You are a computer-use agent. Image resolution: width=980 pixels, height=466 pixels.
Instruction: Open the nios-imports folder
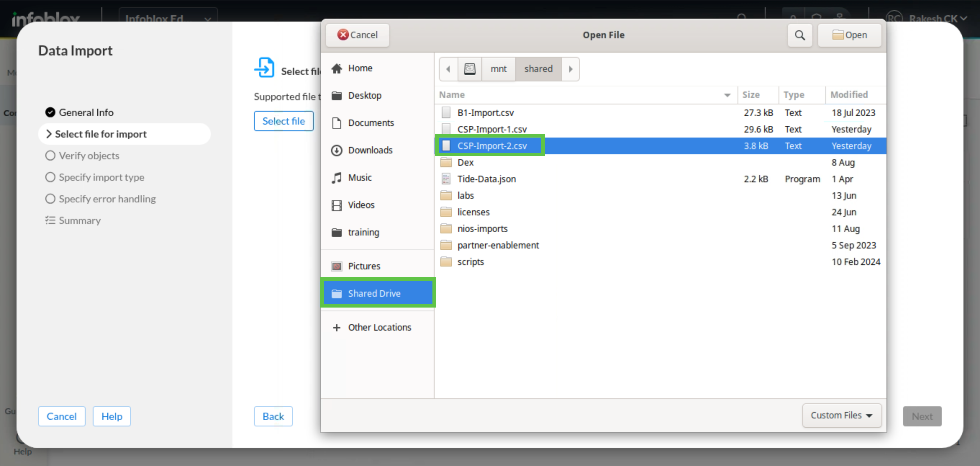point(482,228)
